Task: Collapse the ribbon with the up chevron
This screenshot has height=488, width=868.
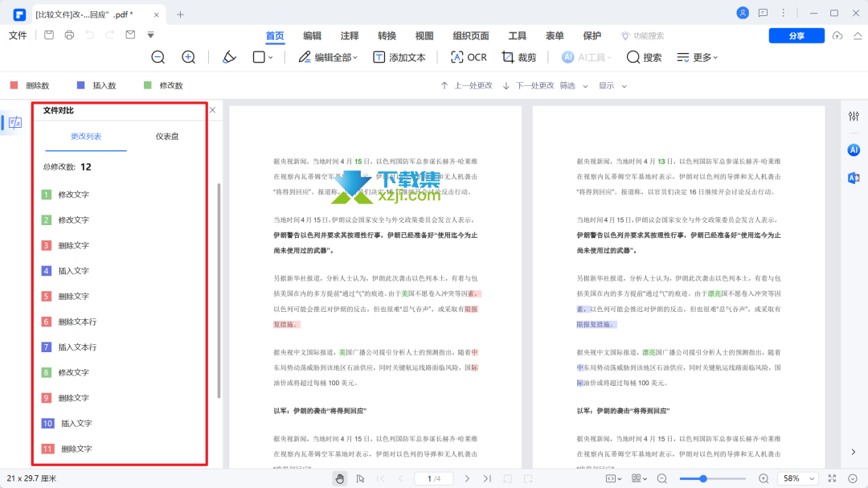Action: (857, 35)
